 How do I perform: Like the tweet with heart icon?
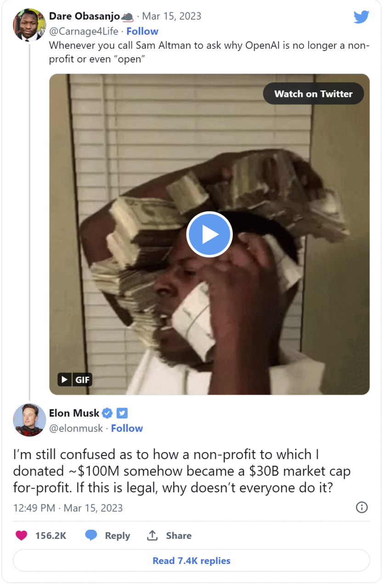tap(21, 536)
